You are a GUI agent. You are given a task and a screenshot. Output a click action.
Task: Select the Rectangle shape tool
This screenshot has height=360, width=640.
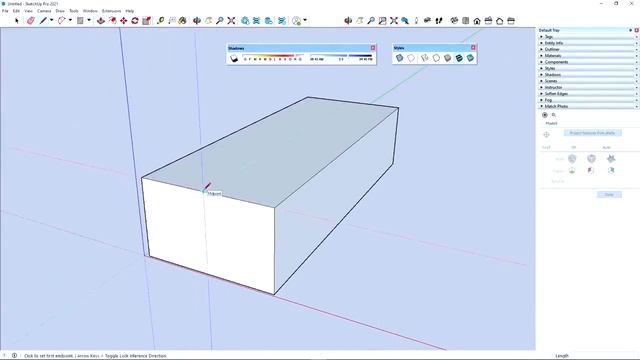[x=80, y=21]
